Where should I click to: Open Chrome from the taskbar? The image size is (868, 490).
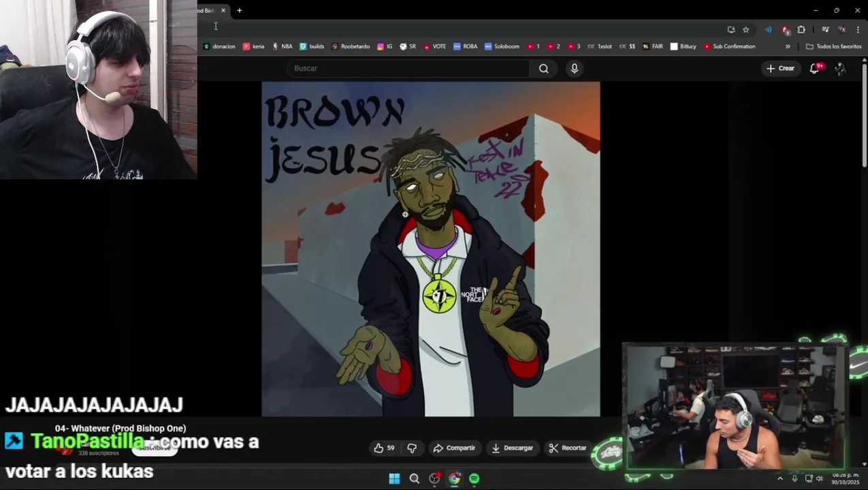pyautogui.click(x=454, y=478)
